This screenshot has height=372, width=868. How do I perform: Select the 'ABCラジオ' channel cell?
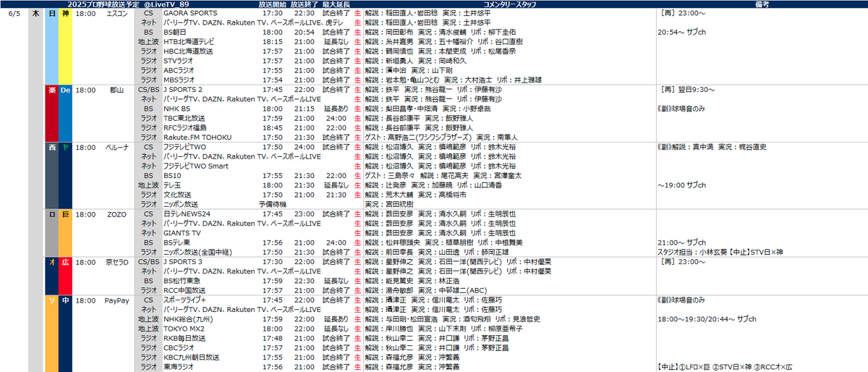point(179,70)
